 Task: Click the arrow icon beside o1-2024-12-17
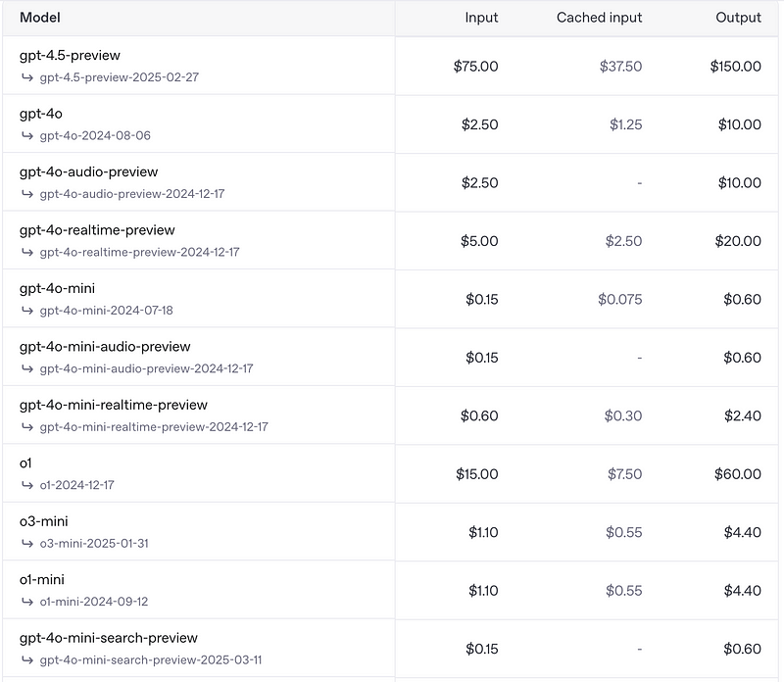[27, 485]
